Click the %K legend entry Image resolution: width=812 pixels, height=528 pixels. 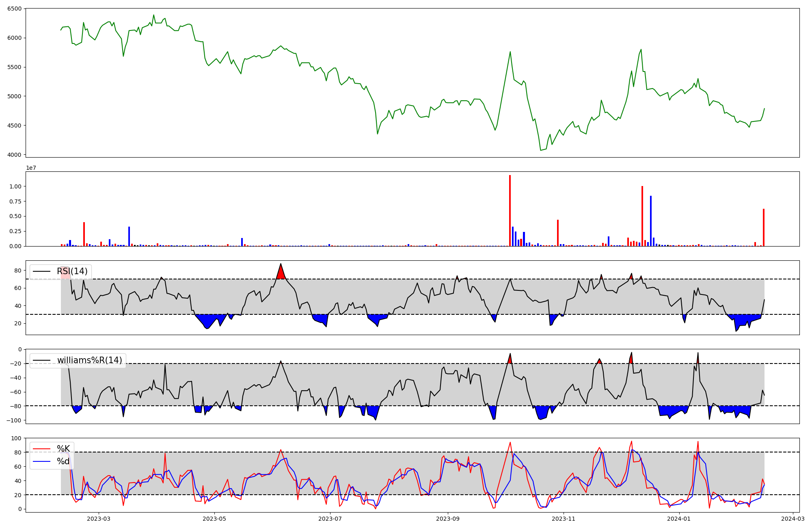[x=63, y=448]
